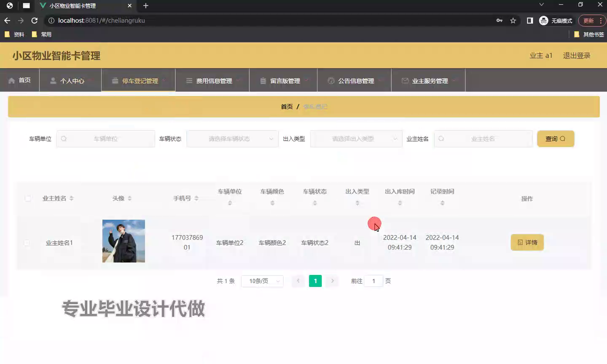Open the 其他书签 folder
Screen dimensions: 607x364
(x=589, y=35)
